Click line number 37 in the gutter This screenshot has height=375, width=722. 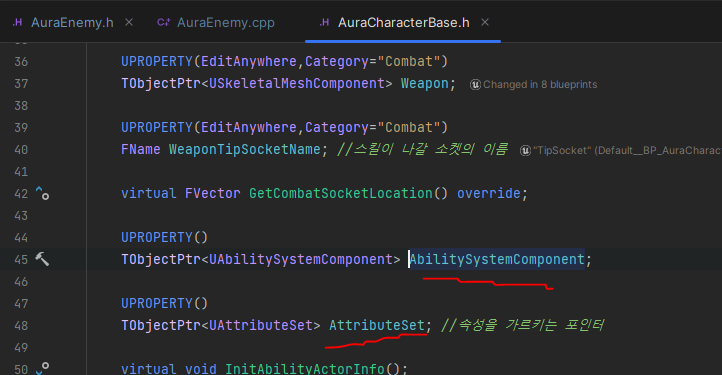[x=21, y=84]
